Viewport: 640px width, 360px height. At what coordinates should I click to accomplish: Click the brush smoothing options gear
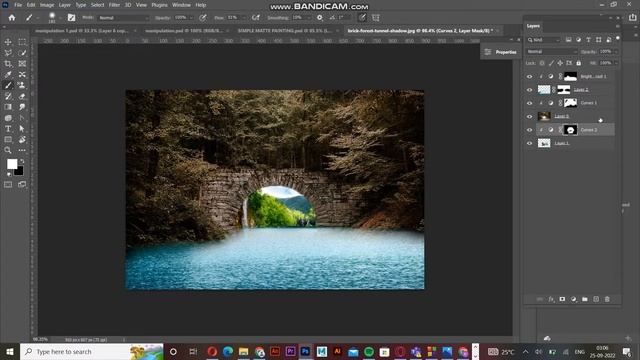[320, 18]
